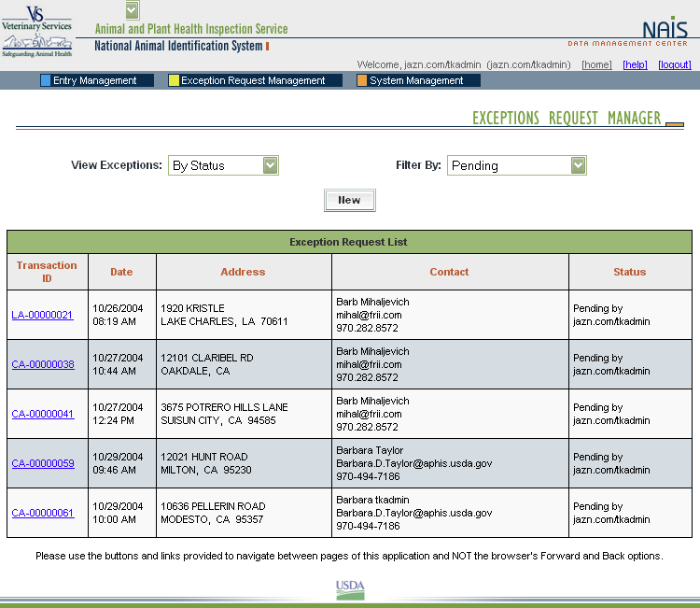
Task: Click blue square icon beside Entry Management
Action: [x=46, y=80]
